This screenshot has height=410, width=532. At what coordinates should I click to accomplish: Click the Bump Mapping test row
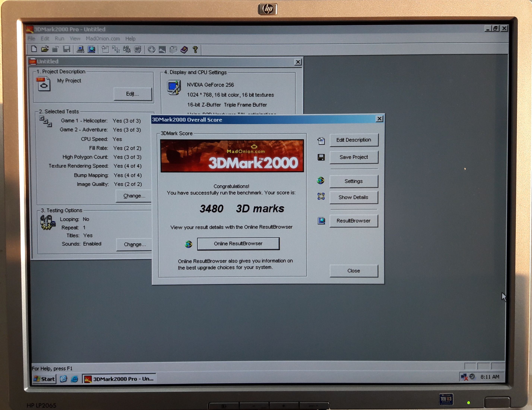[108, 175]
